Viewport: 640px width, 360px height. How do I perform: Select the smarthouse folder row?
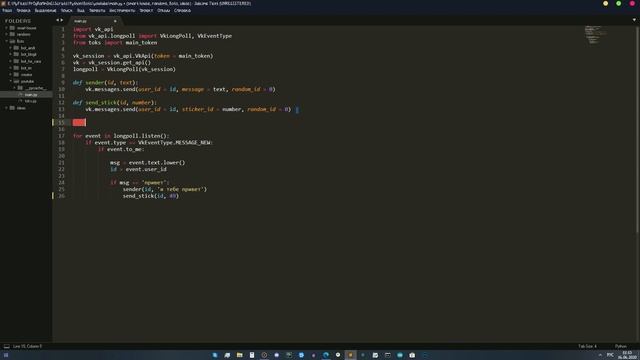coord(26,28)
